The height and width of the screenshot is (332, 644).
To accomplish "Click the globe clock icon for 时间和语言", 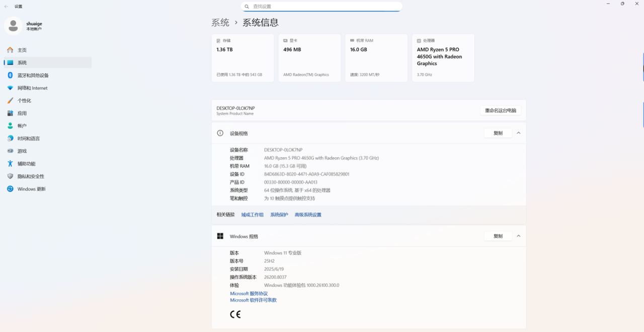I will click(10, 139).
